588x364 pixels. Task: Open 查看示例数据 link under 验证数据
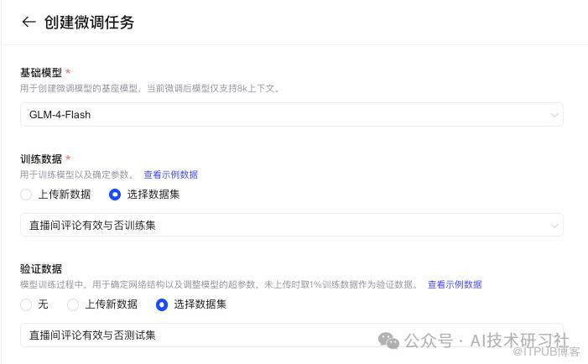coord(455,284)
